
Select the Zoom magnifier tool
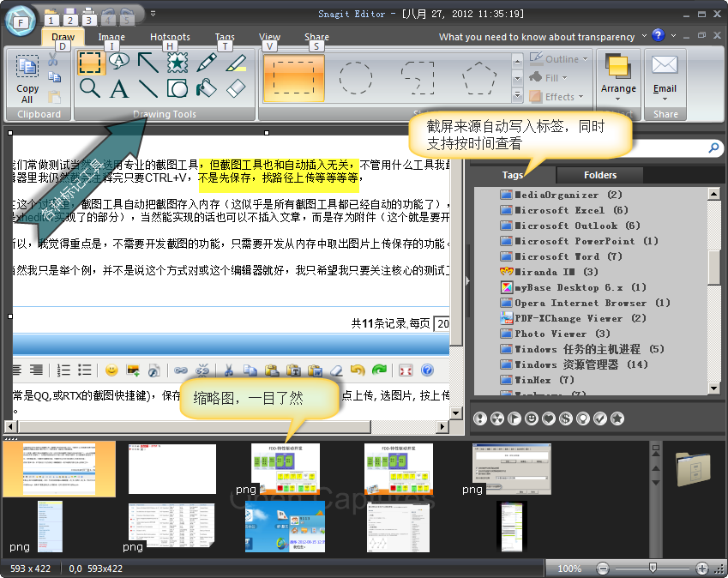point(90,87)
